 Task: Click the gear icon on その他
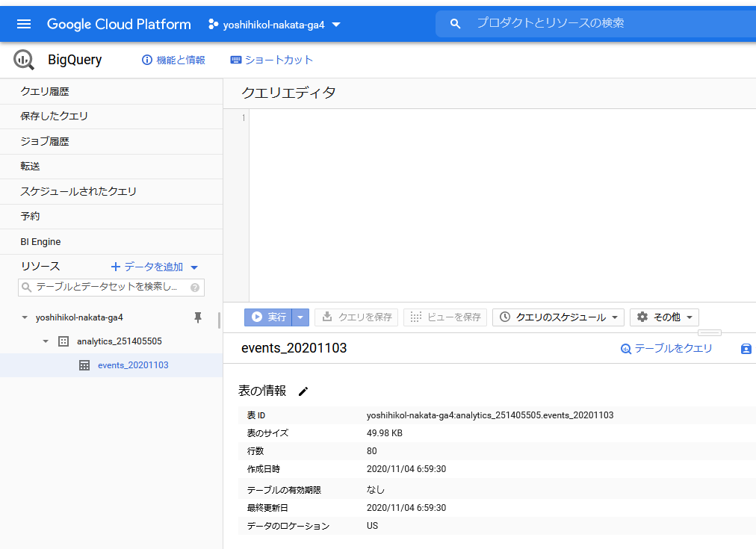coord(642,317)
